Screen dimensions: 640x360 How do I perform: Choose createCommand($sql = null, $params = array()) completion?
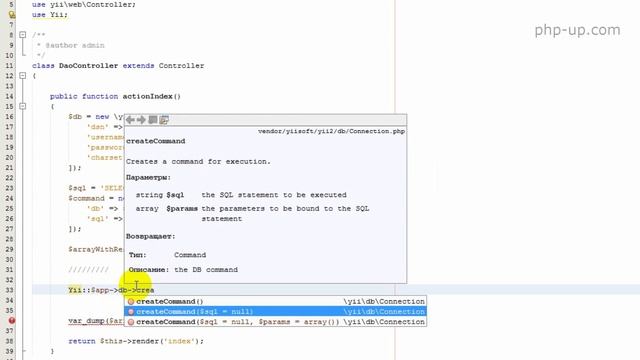click(x=276, y=322)
